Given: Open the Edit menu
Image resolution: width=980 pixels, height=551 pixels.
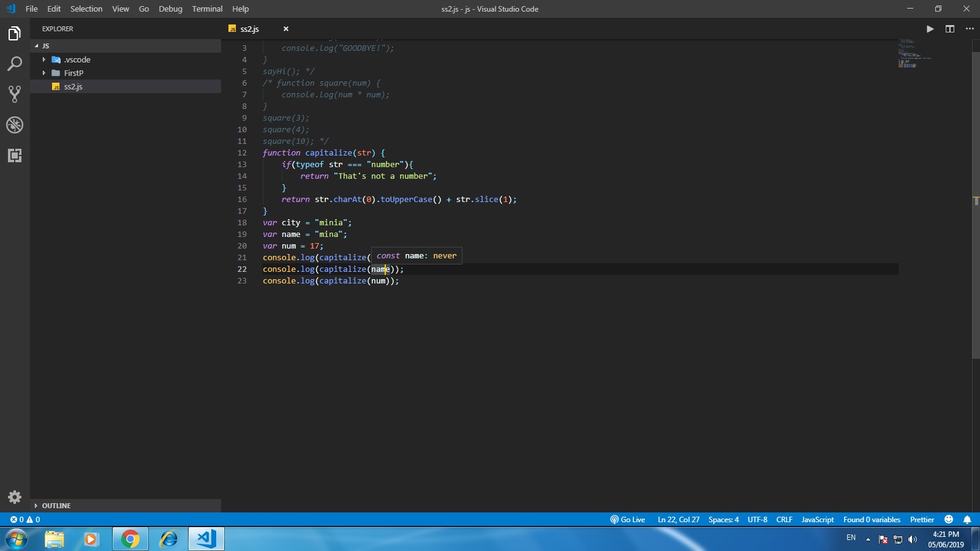Looking at the screenshot, I should pyautogui.click(x=54, y=9).
